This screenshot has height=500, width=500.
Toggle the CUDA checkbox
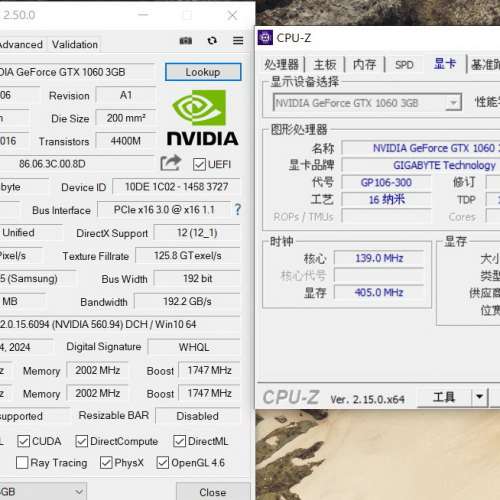click(23, 441)
